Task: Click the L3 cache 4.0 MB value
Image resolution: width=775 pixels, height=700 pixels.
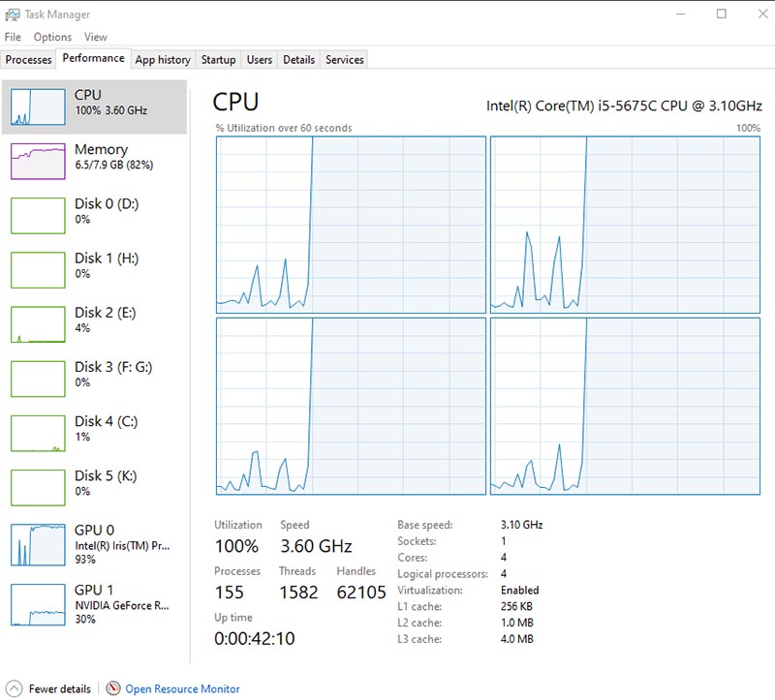Action: 517,639
